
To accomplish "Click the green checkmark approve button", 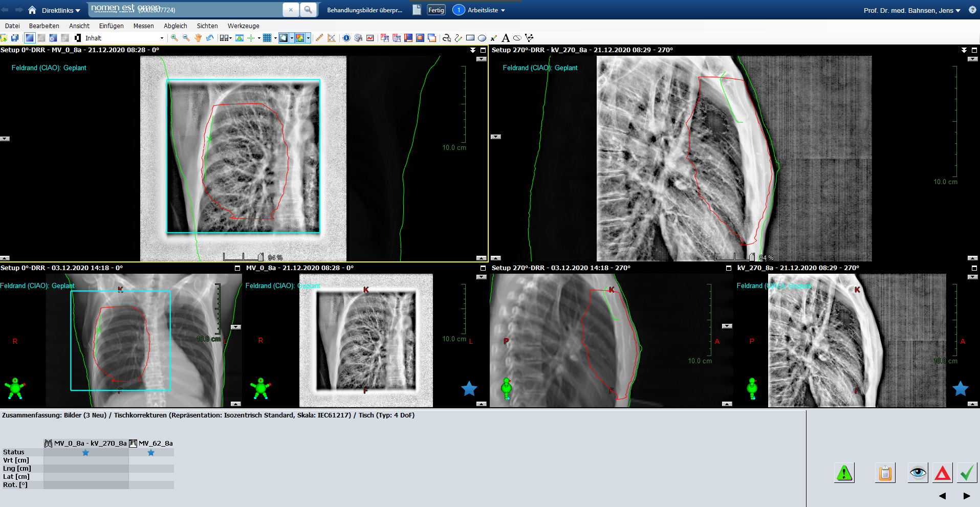I will coord(967,473).
